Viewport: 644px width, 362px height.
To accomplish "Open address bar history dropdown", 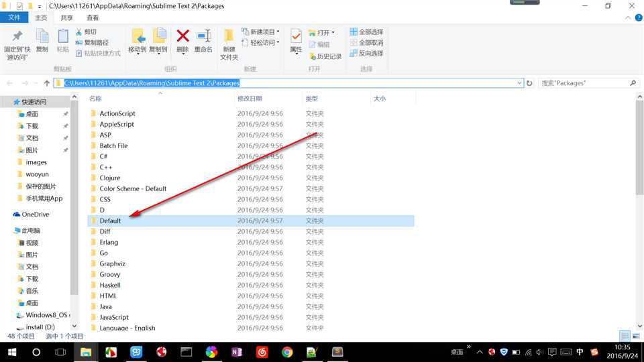I will tap(519, 83).
